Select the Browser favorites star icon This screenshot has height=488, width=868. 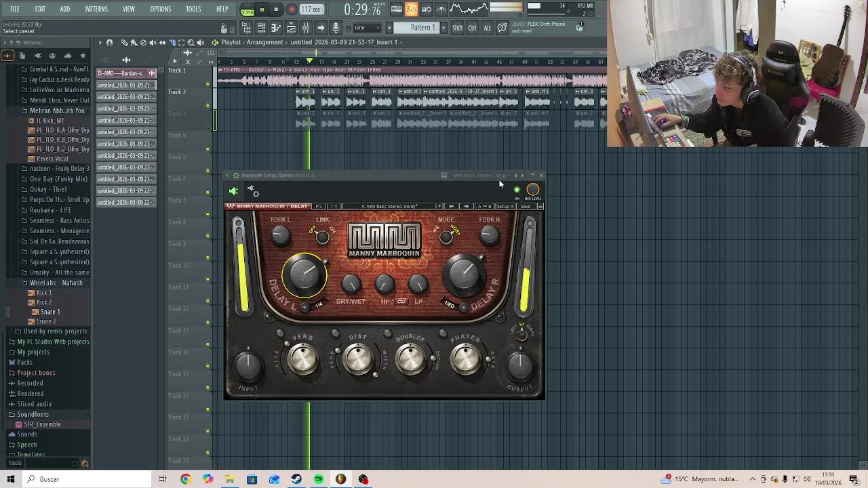(83, 56)
